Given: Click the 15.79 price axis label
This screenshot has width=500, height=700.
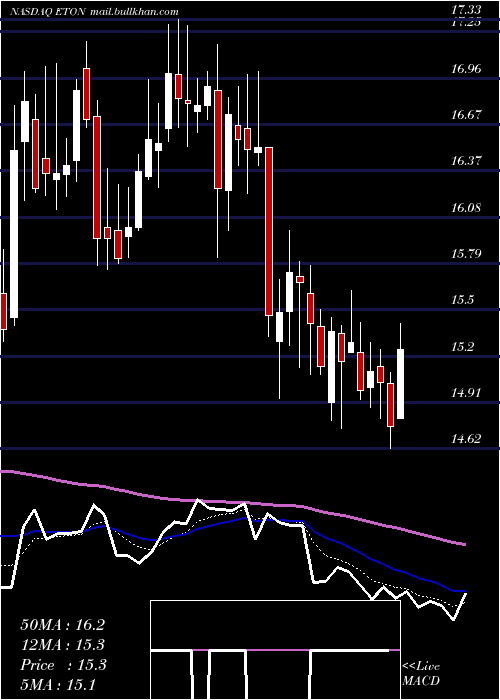Looking at the screenshot, I should [x=466, y=254].
